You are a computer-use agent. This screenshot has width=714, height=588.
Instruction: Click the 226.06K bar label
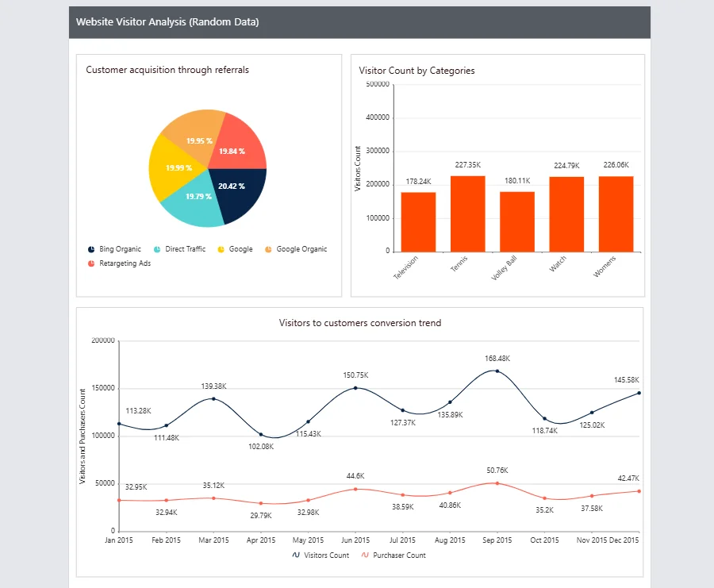[616, 165]
